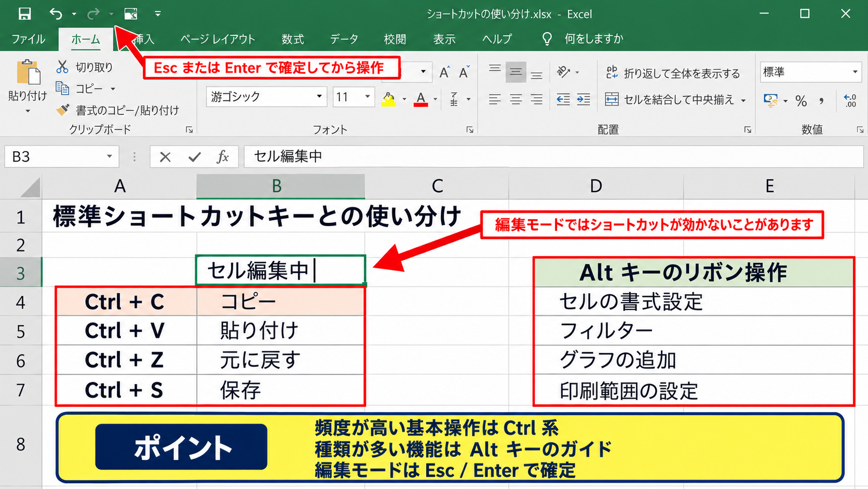Click the Redo arrow icon
The width and height of the screenshot is (868, 489).
point(93,14)
